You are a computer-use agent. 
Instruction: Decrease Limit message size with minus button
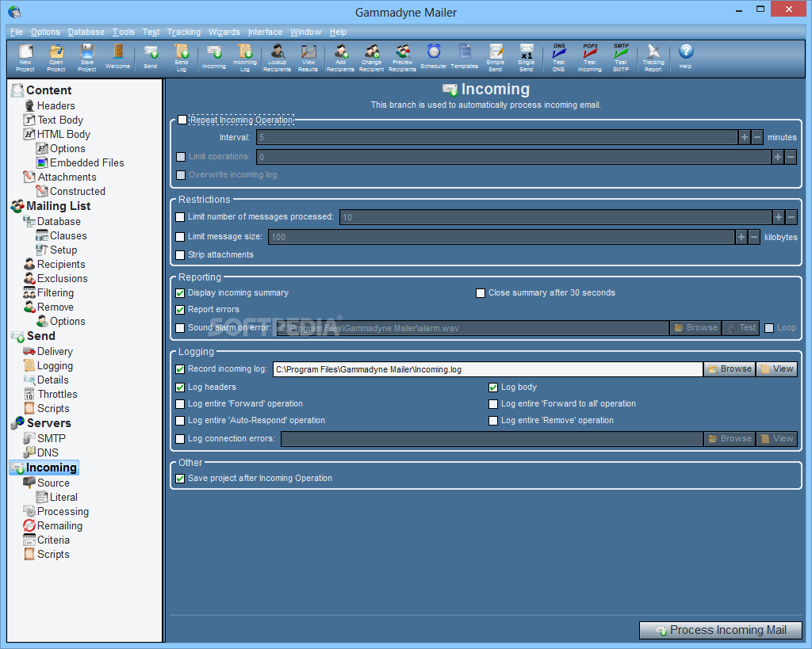click(x=754, y=237)
